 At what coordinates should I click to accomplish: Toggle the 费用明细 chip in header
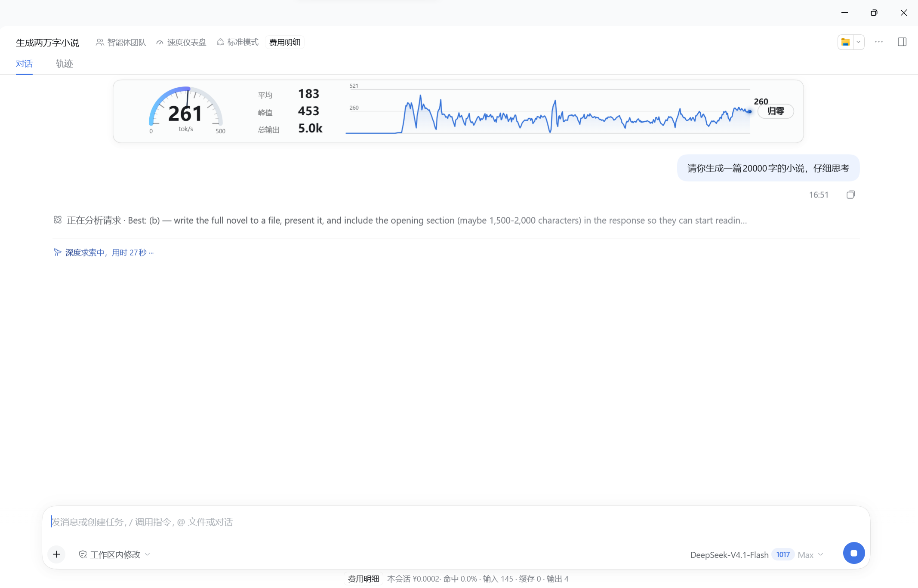[285, 42]
